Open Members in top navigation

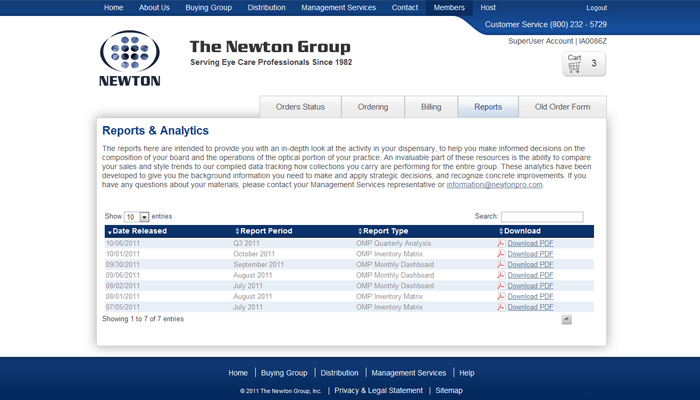449,8
